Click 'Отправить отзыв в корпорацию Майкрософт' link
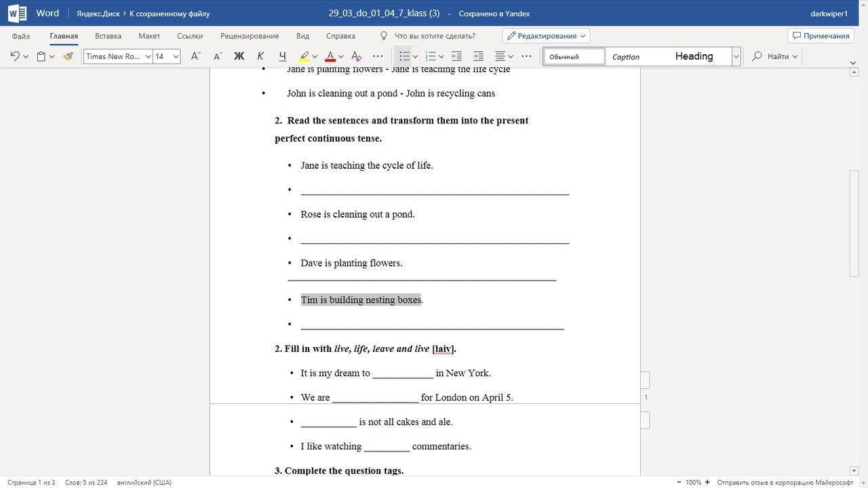868x488 pixels. pos(785,483)
